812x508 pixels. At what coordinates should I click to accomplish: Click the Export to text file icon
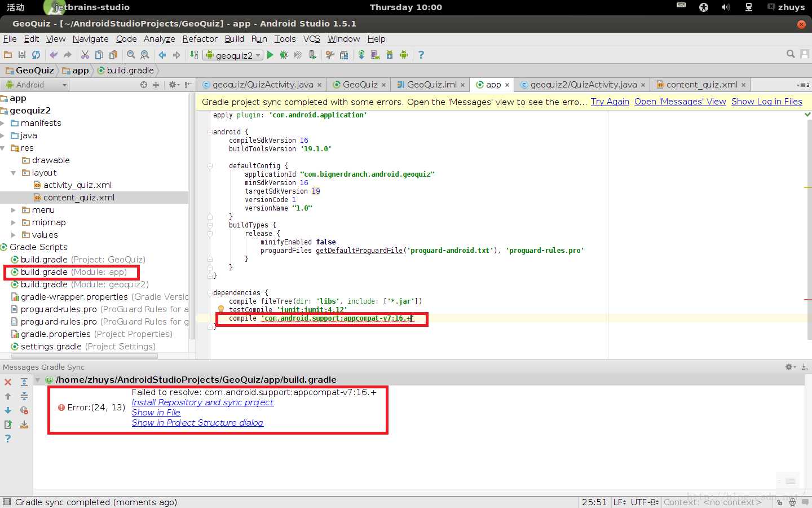(8, 424)
